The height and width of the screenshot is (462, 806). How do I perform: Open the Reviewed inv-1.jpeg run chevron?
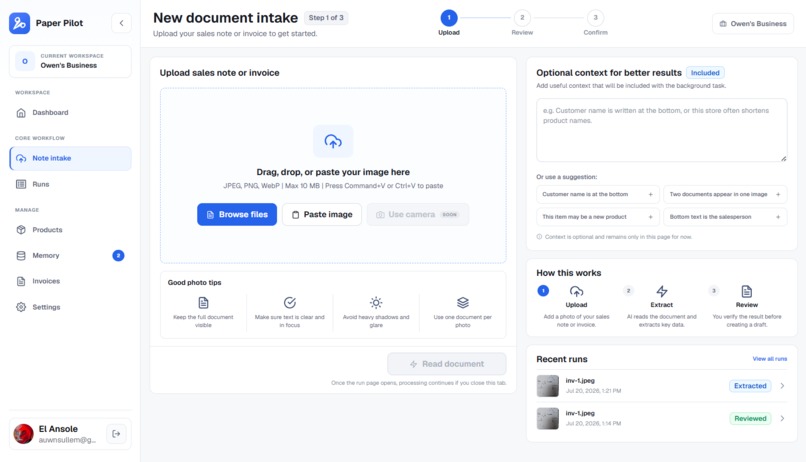click(782, 418)
